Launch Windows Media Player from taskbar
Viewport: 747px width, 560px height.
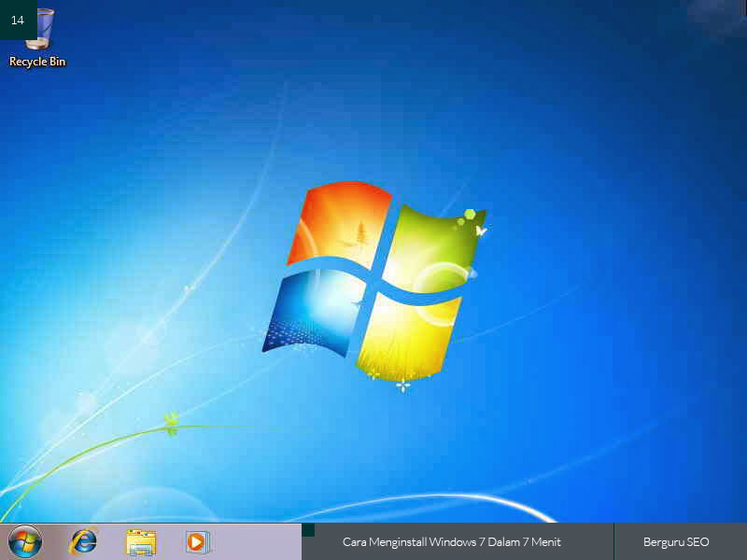click(x=197, y=542)
